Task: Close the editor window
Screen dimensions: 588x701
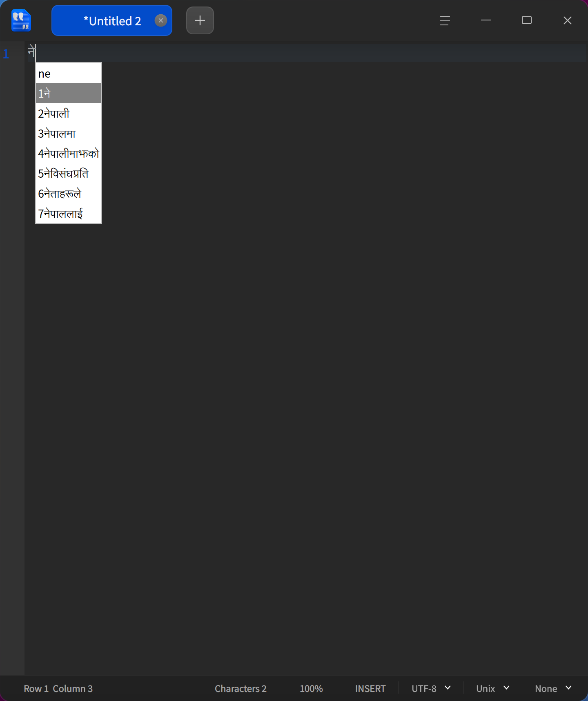Action: pos(568,20)
